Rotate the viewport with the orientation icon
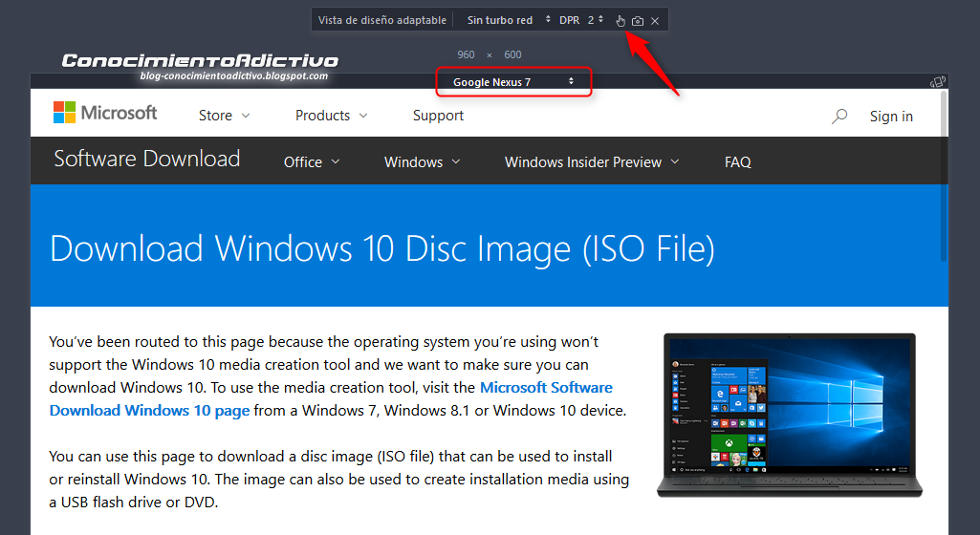The width and height of the screenshot is (980, 535). (x=938, y=82)
